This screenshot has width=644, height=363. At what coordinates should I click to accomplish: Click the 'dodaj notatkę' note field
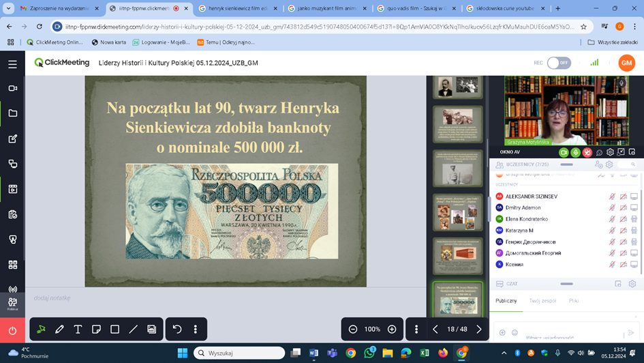coord(52,298)
